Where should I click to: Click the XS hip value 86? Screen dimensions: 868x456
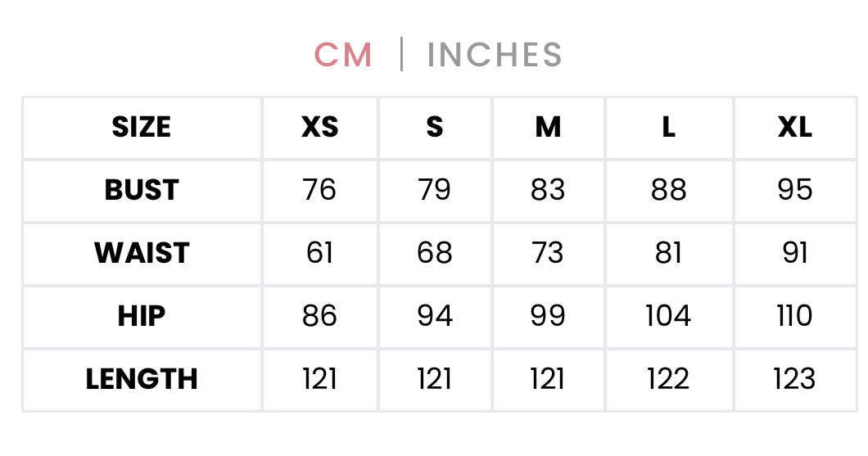[319, 316]
